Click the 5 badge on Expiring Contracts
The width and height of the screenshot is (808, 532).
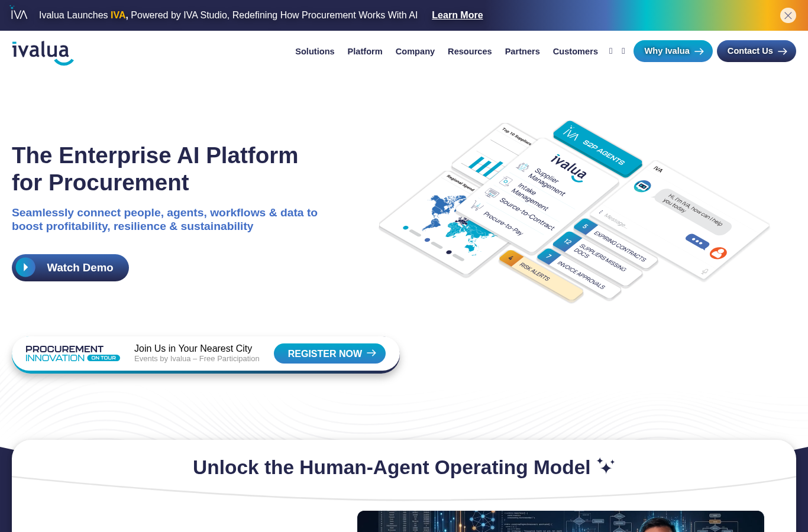point(586,226)
